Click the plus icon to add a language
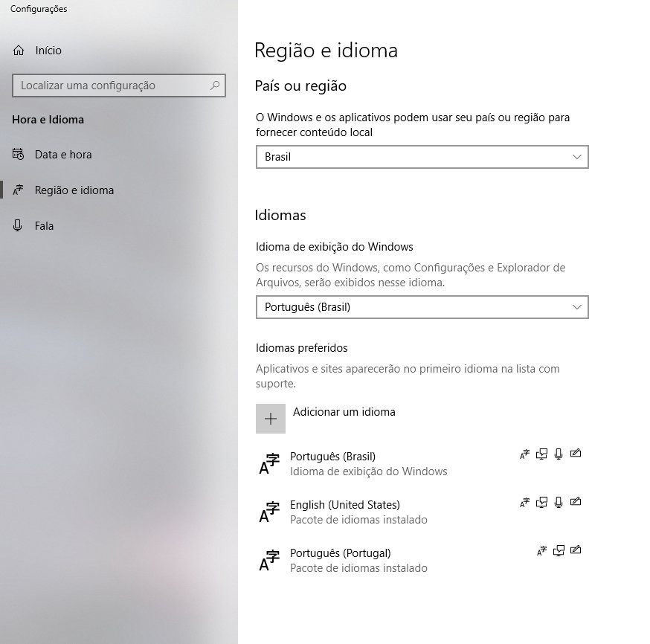 click(x=271, y=419)
